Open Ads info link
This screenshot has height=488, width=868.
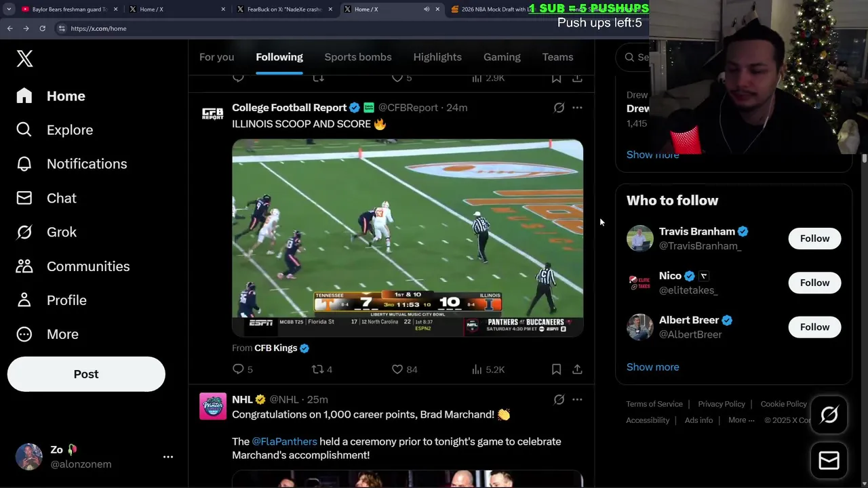click(698, 420)
